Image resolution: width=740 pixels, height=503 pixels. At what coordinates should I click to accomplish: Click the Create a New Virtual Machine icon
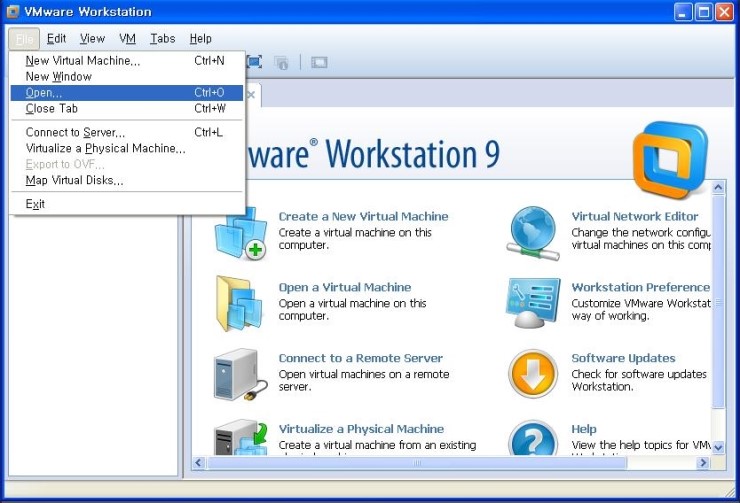point(242,233)
